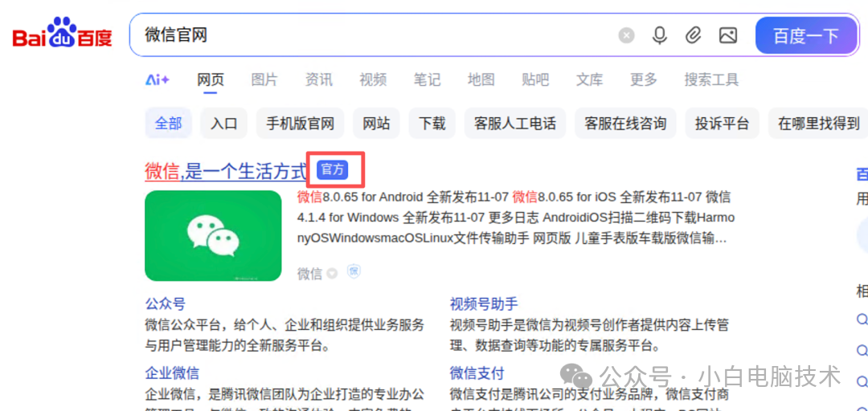Open the 笔记 tab

coord(427,79)
